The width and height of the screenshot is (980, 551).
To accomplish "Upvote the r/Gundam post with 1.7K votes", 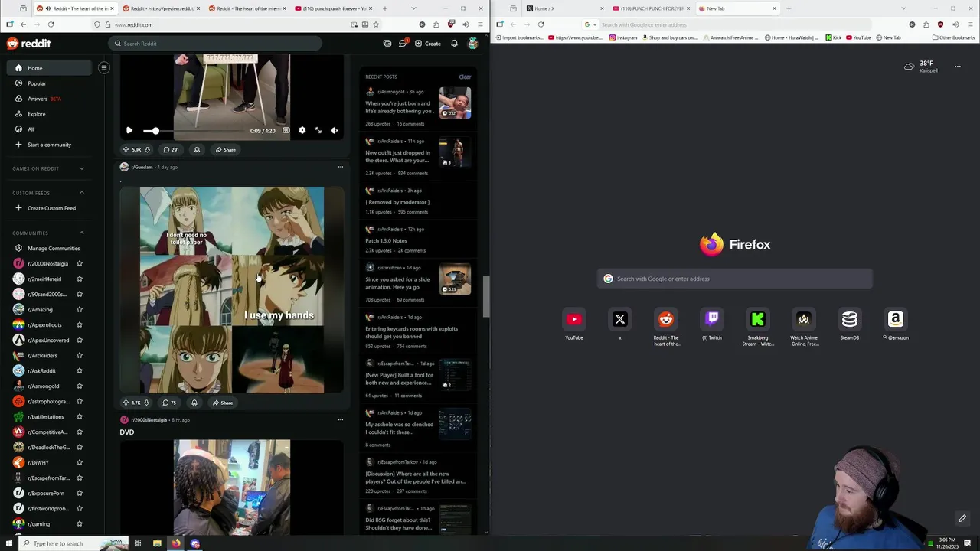I will coord(126,403).
